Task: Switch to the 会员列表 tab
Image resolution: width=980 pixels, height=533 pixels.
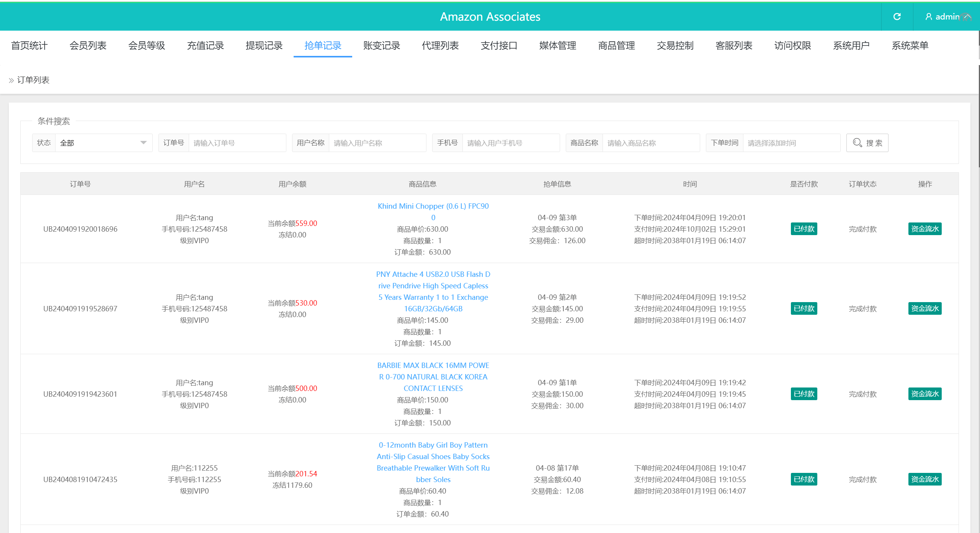Action: point(88,46)
